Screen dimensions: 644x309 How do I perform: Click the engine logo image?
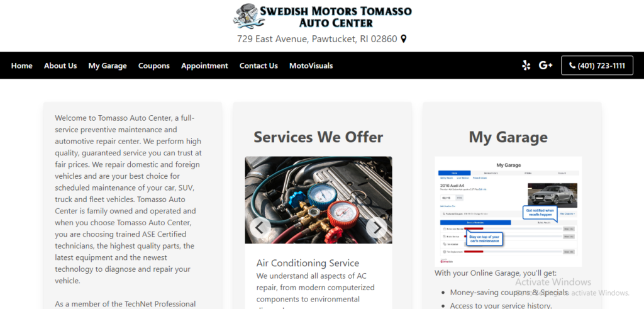(x=246, y=16)
